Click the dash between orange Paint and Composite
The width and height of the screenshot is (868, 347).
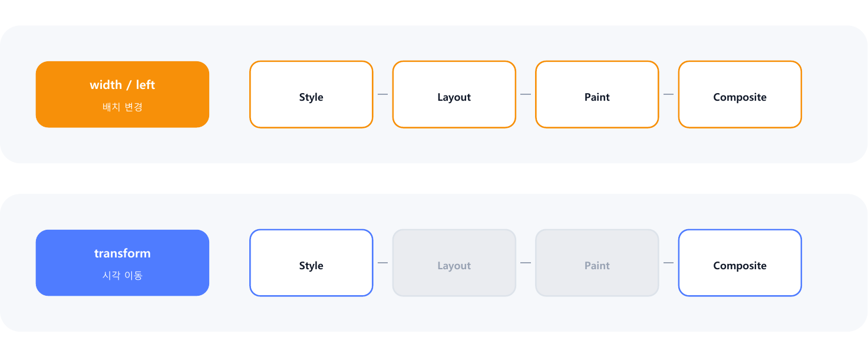coord(669,94)
